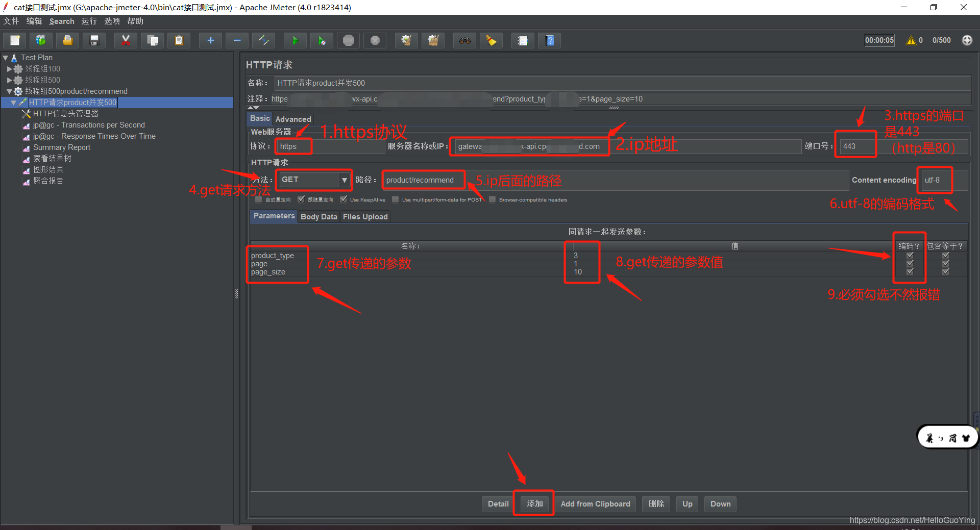
Task: Collapse the 线程组500product/recommend node
Action: tap(9, 91)
